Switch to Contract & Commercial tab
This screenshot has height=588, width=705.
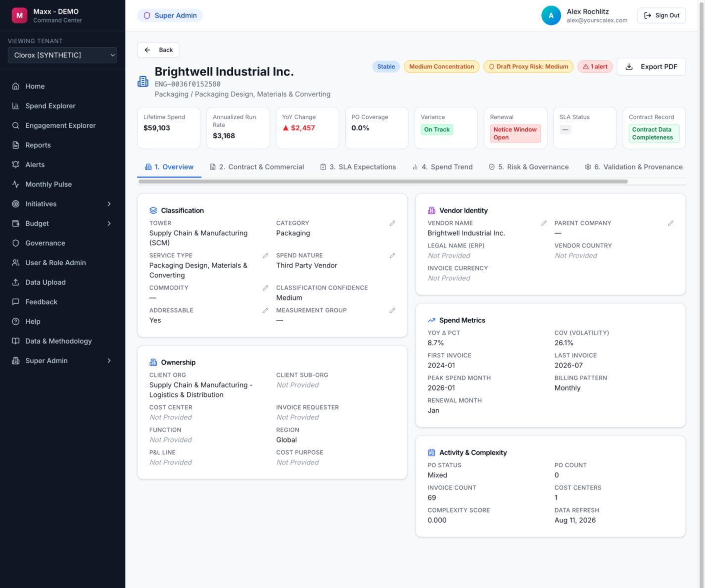[257, 167]
